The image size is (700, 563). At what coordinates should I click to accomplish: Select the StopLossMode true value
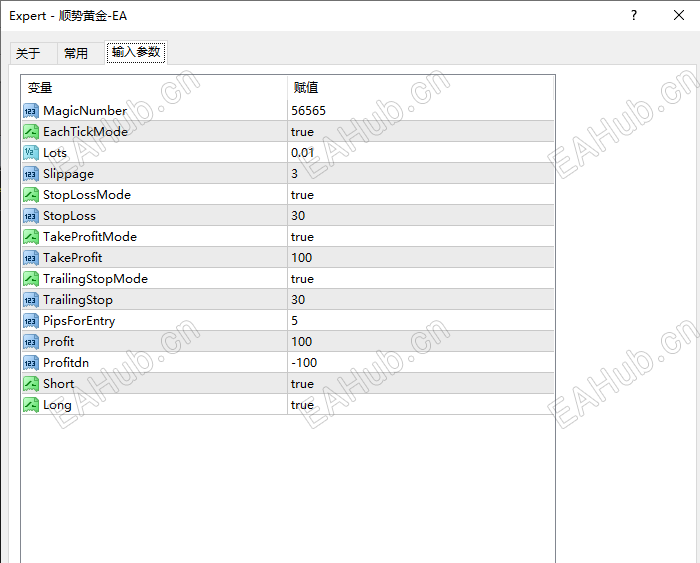[x=302, y=195]
